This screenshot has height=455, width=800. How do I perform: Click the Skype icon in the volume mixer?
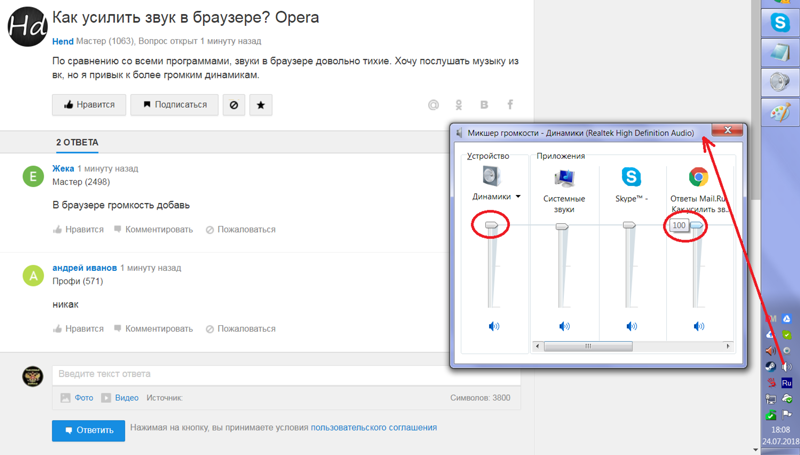coord(631,177)
